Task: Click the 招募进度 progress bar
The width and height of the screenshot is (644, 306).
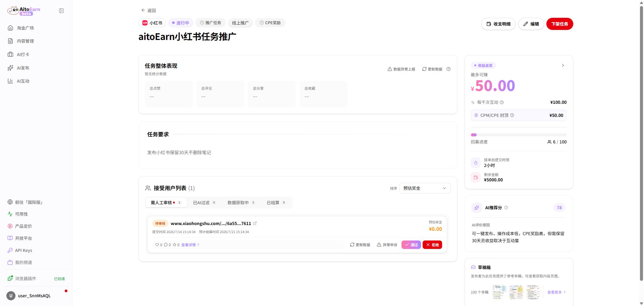Action: tap(519, 135)
